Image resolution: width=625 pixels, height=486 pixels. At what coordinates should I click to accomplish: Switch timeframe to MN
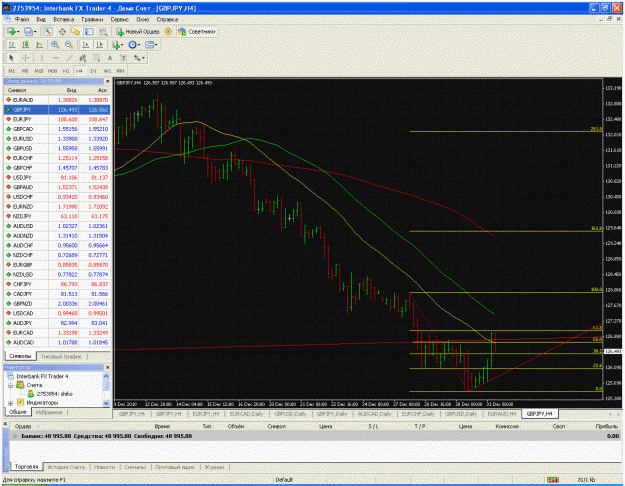point(120,71)
